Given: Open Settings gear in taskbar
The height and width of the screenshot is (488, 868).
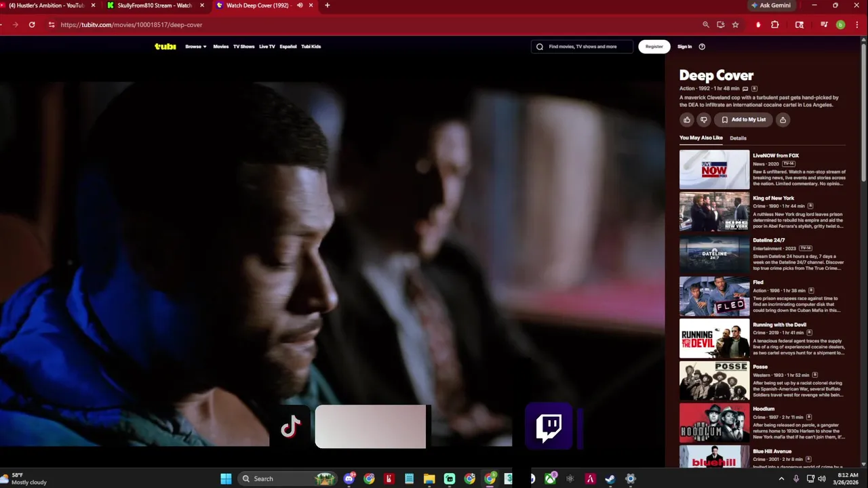Looking at the screenshot, I should (x=631, y=479).
